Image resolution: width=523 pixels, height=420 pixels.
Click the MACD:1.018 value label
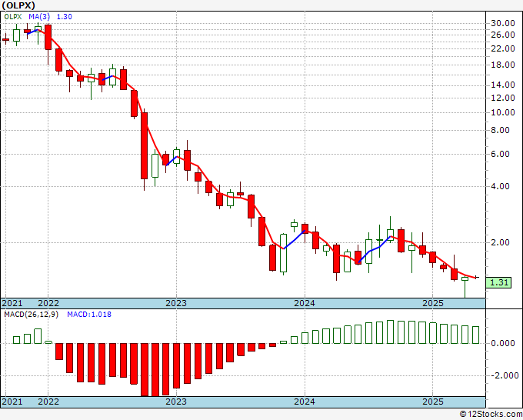[x=89, y=315]
